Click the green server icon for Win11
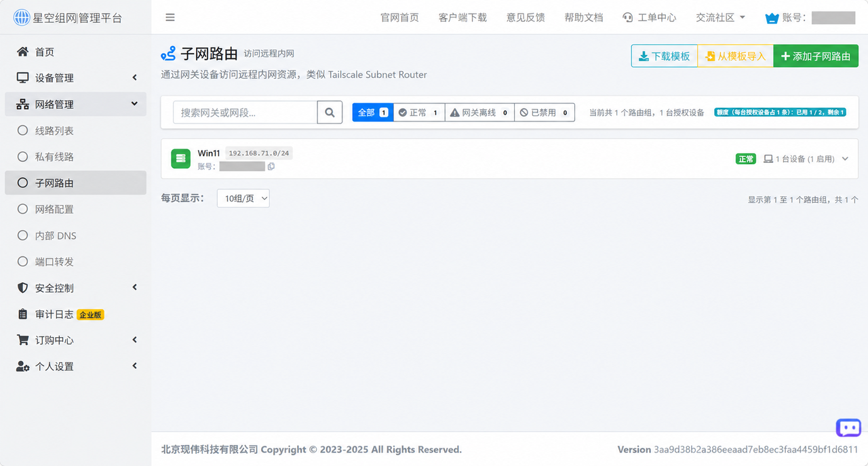Image resolution: width=868 pixels, height=466 pixels. [180, 159]
